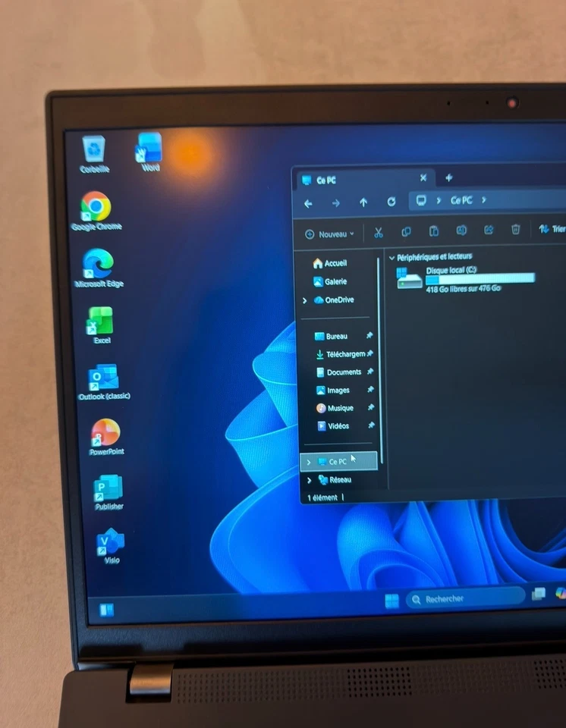Open the Publisher desktop shortcut
The width and height of the screenshot is (566, 728).
tap(108, 492)
